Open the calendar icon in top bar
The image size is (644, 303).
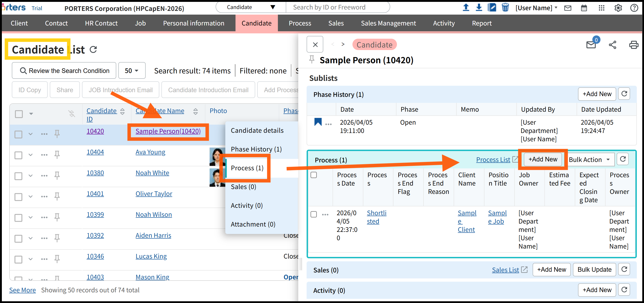584,8
